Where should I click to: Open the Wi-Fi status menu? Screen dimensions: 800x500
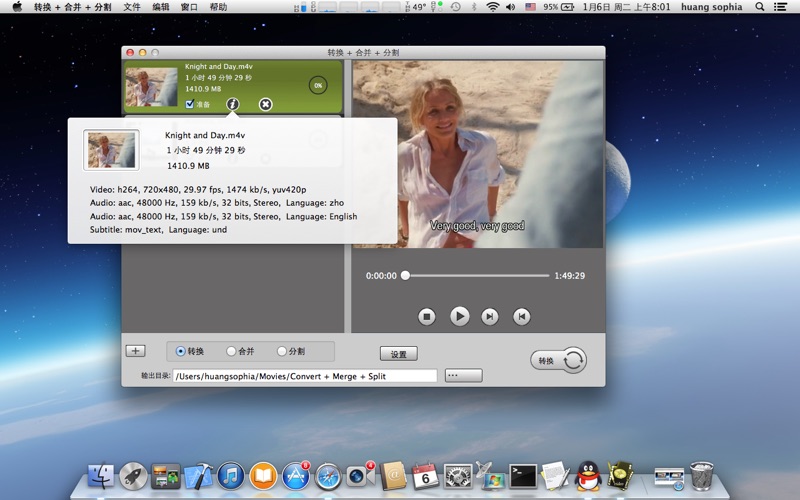[x=492, y=7]
